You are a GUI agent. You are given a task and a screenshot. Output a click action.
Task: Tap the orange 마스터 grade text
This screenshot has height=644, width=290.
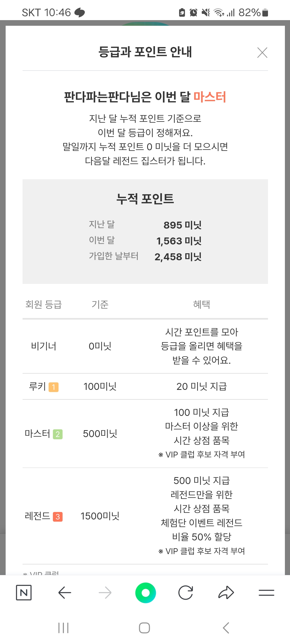tap(210, 97)
